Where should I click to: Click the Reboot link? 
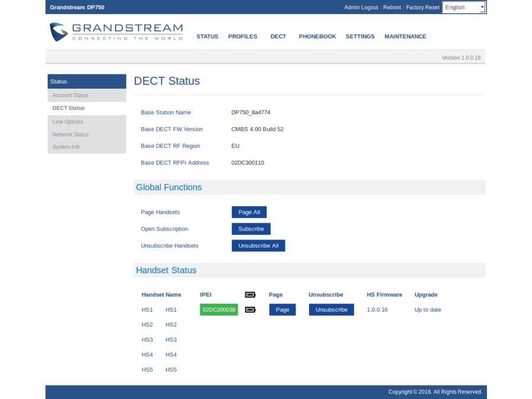tap(392, 8)
